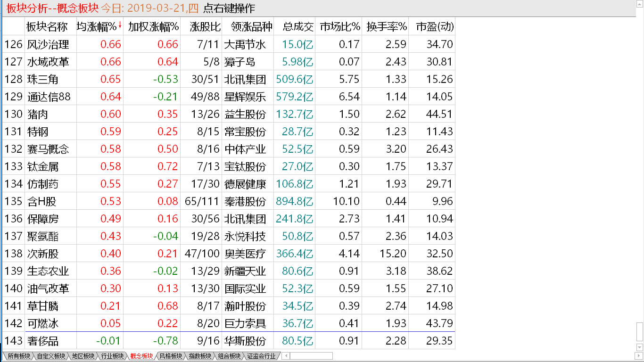Sort by 均涨幅% column header
This screenshot has height=362, width=644.
pyautogui.click(x=96, y=27)
